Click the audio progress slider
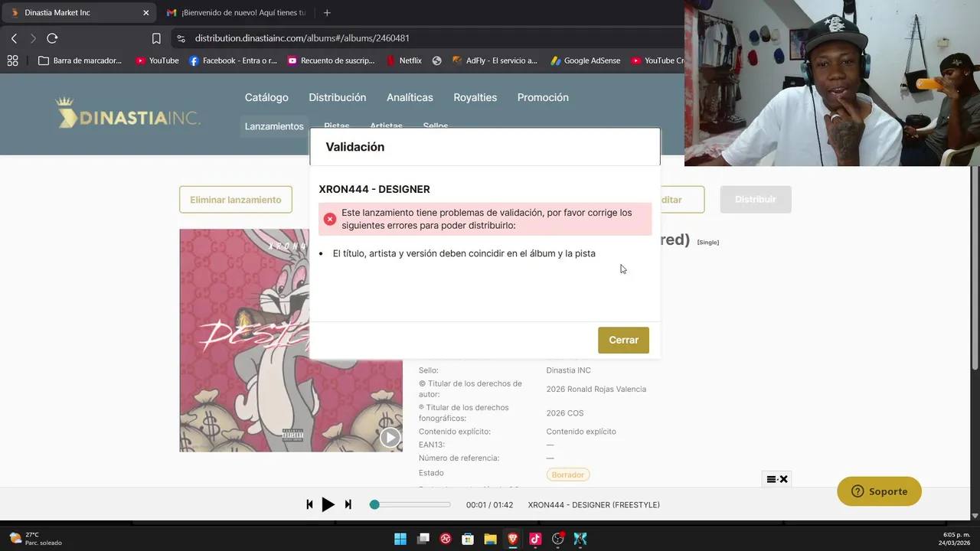Image resolution: width=980 pixels, height=551 pixels. 410,504
